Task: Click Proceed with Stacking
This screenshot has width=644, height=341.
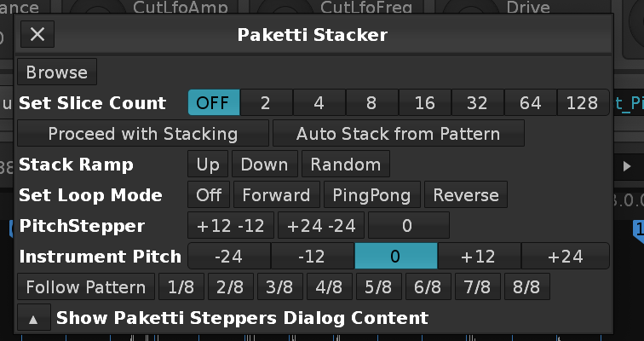Action: pyautogui.click(x=143, y=134)
